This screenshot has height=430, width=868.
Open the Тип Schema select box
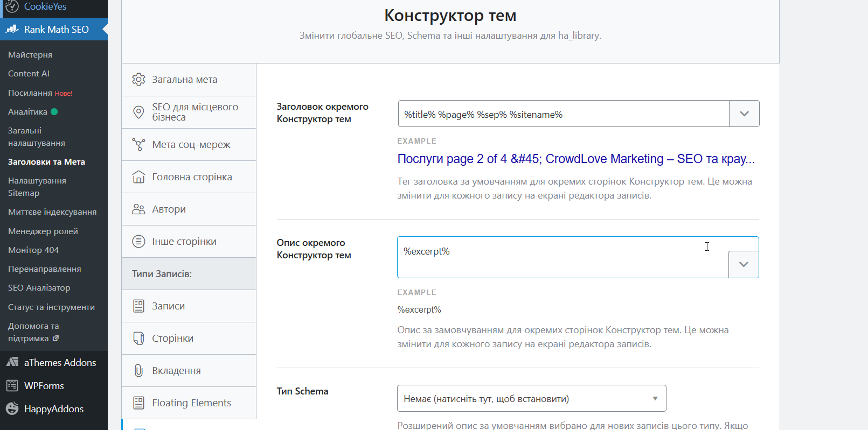pos(531,398)
